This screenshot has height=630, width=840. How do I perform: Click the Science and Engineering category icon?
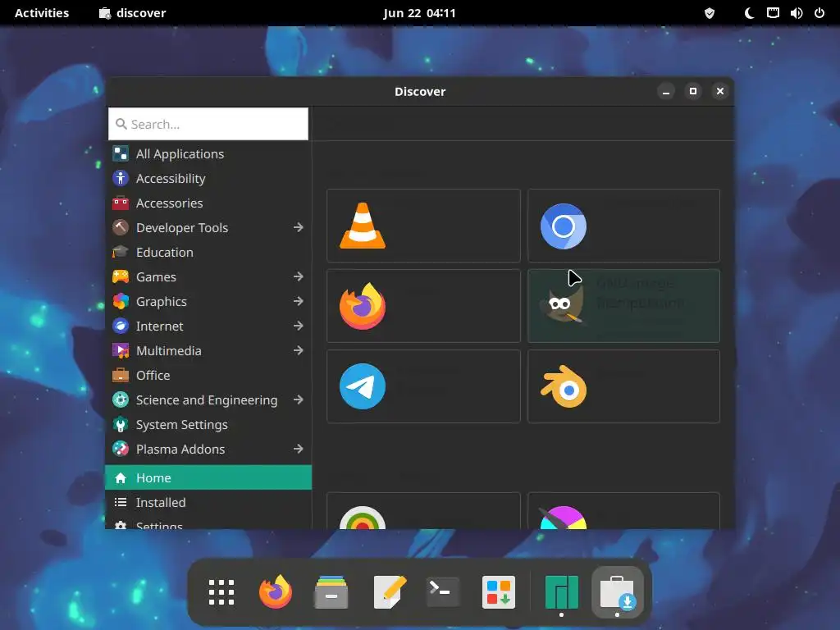coord(121,400)
